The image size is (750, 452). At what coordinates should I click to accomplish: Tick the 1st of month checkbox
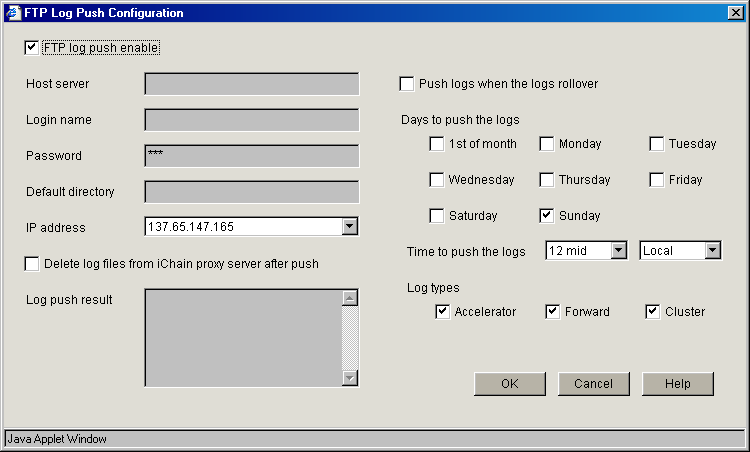pos(437,144)
